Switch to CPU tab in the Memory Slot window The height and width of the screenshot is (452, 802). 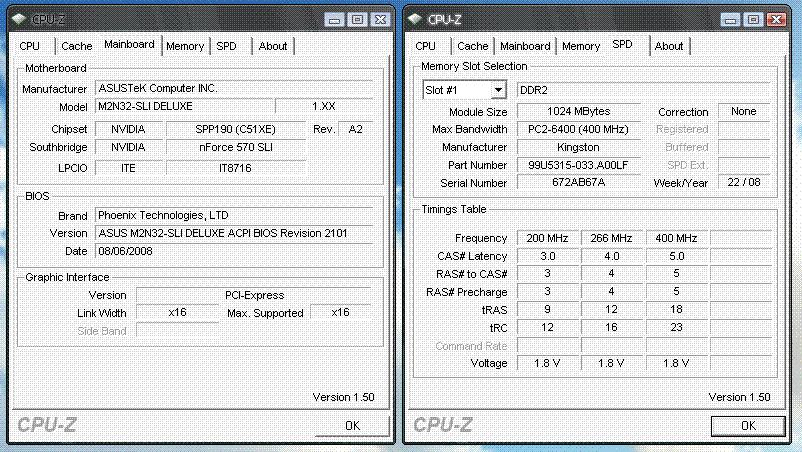(x=426, y=46)
